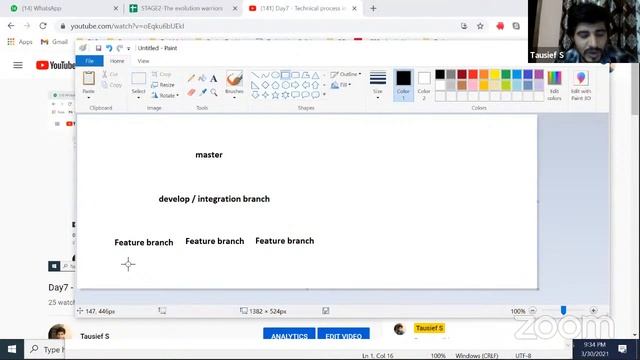Open the YouTube hamburger guide menu
This screenshot has width=640, height=360.
point(18,65)
